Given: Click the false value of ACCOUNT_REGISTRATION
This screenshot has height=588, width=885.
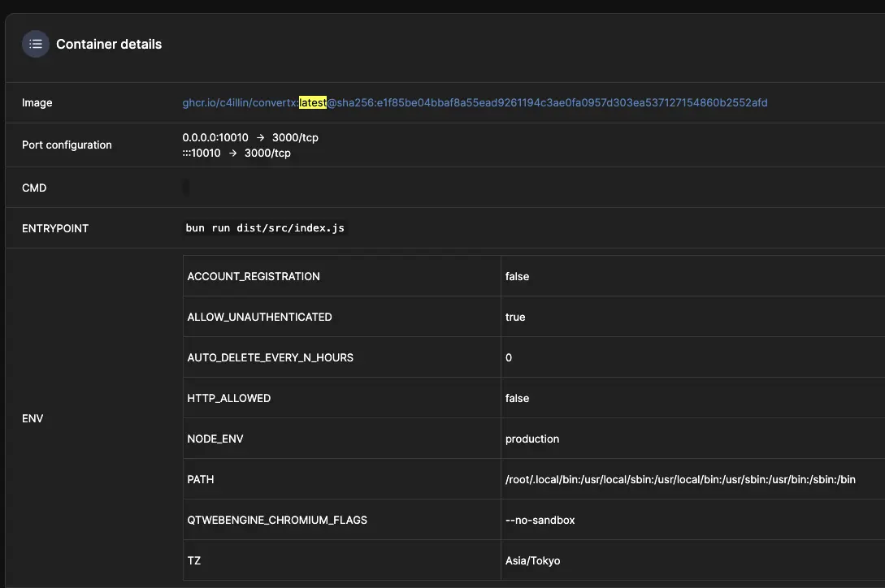Looking at the screenshot, I should (517, 276).
